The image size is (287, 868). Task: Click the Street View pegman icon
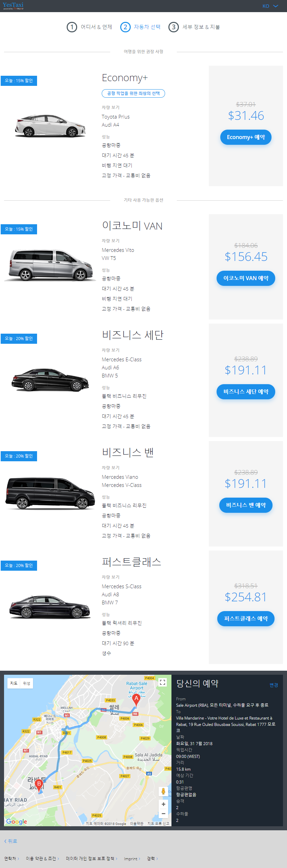163,791
